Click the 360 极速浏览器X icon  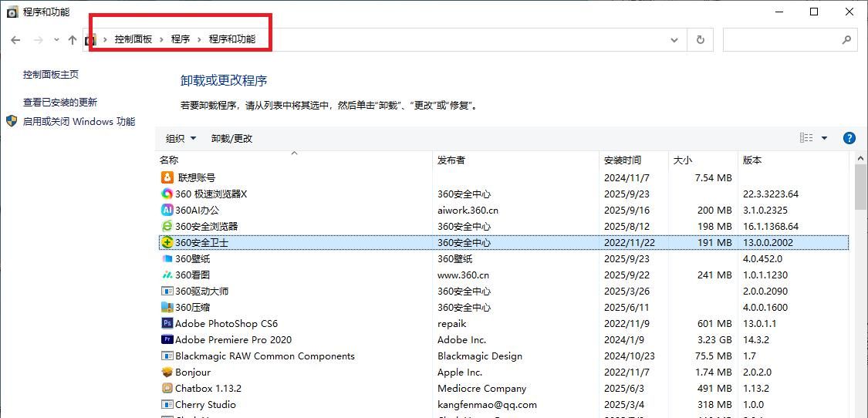click(x=167, y=194)
